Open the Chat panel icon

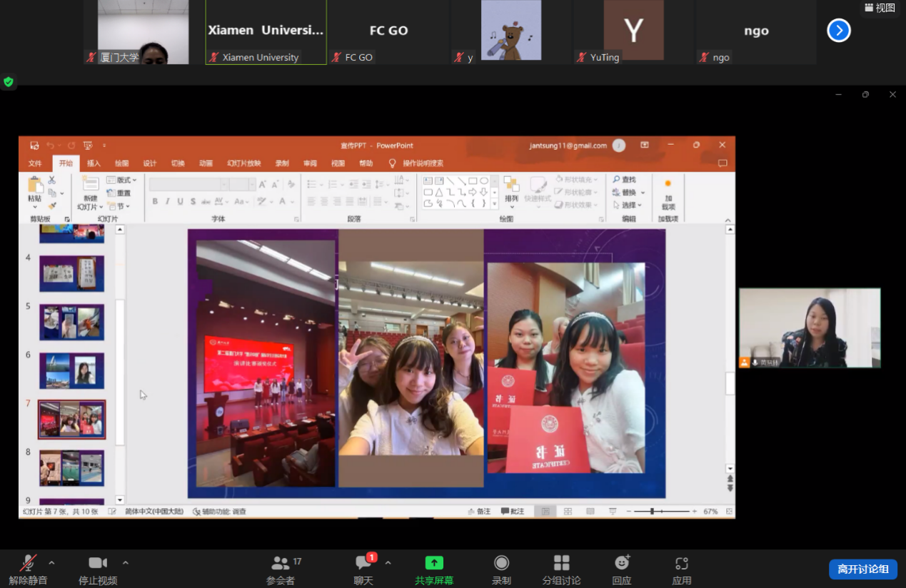tap(363, 563)
